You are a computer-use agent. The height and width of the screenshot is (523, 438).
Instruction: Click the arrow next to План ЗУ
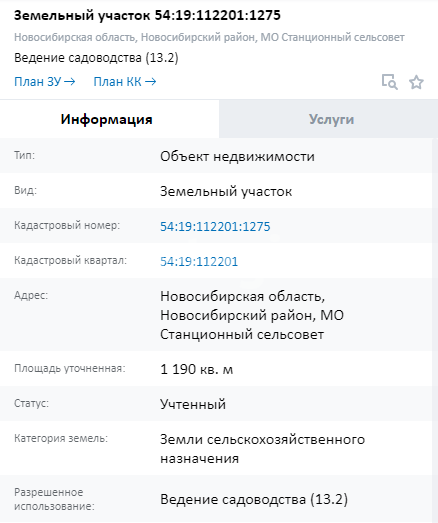pos(69,82)
